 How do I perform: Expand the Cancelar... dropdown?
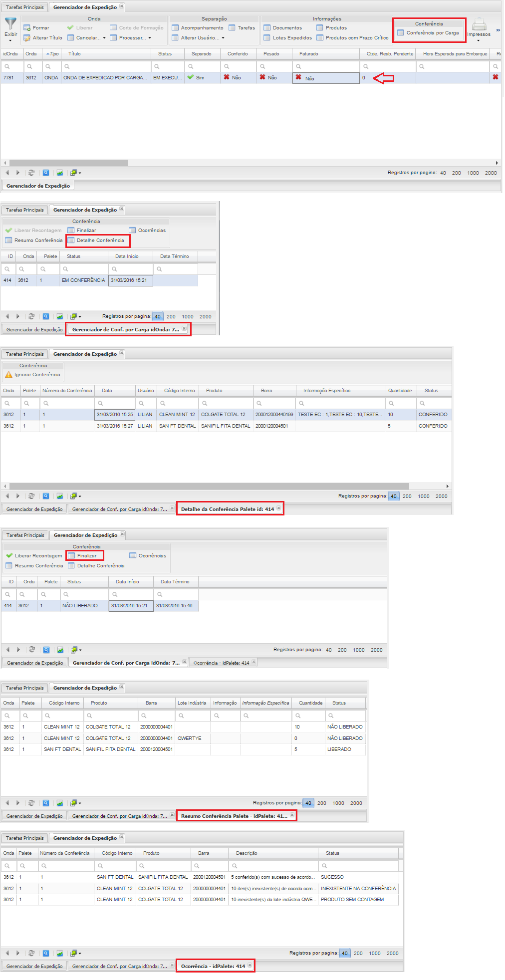[86, 38]
